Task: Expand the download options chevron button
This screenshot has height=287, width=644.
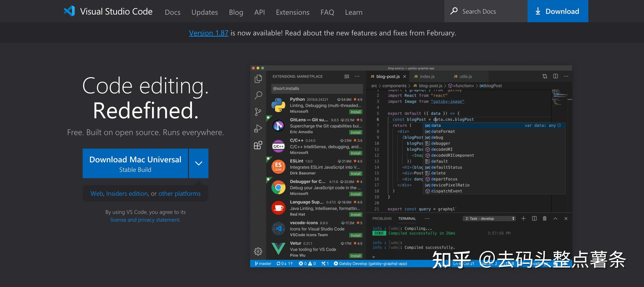Action: click(198, 163)
